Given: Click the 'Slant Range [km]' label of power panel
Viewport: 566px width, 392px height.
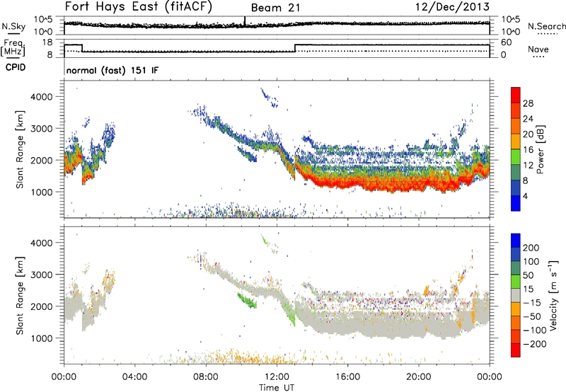Looking at the screenshot, I should coord(20,149).
